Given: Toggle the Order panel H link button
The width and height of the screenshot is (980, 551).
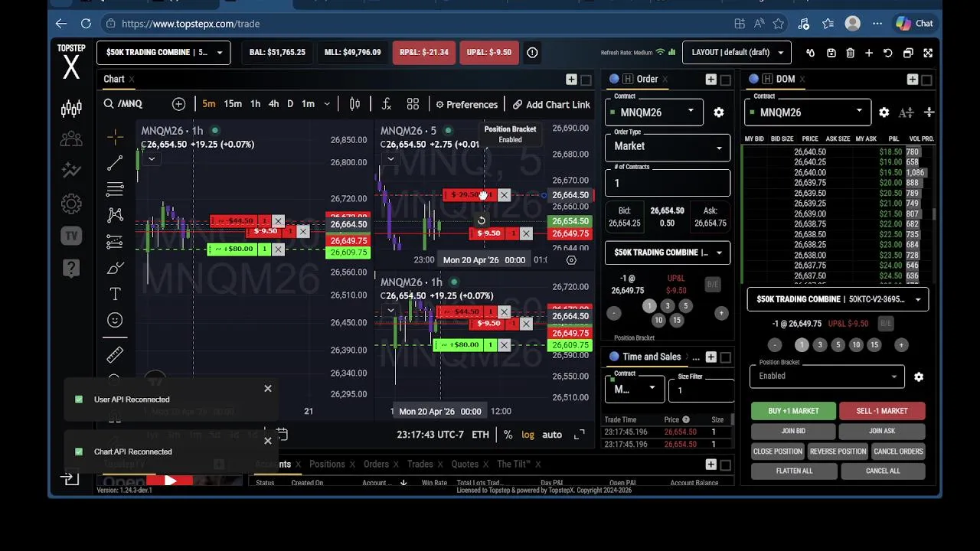Looking at the screenshot, I should point(628,79).
